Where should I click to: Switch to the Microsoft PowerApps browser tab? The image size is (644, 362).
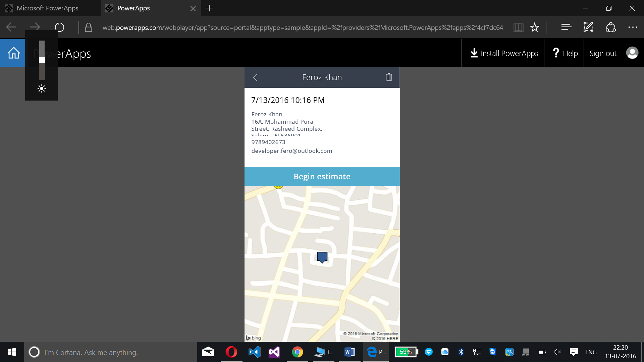[x=50, y=8]
